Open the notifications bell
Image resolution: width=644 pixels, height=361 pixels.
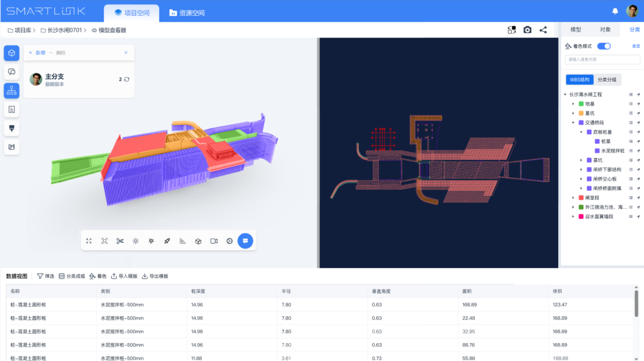pos(615,11)
